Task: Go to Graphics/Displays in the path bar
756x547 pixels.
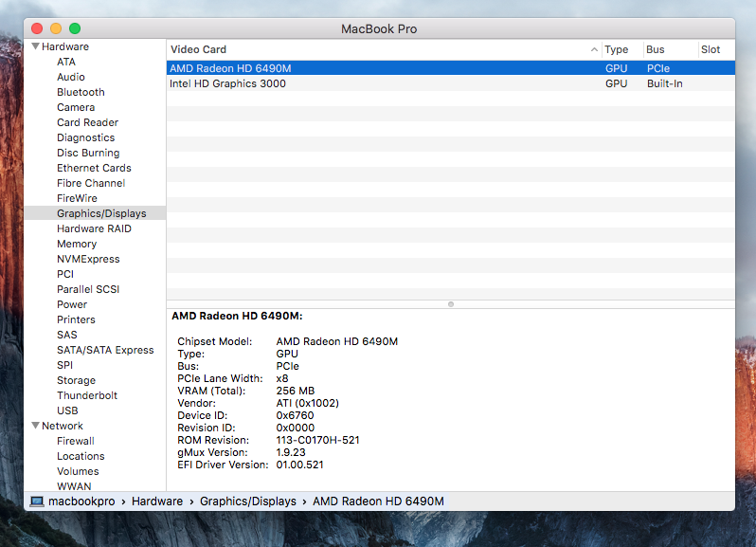Action: point(248,501)
